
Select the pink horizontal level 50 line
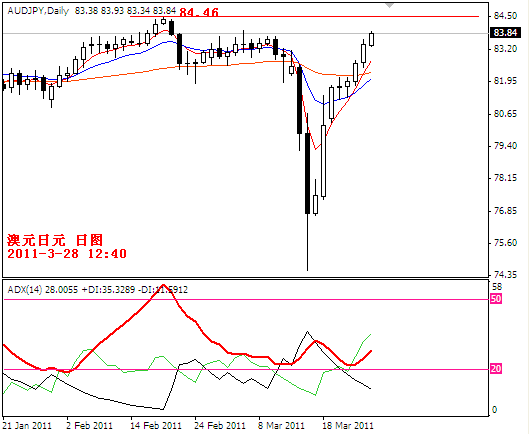[246, 299]
